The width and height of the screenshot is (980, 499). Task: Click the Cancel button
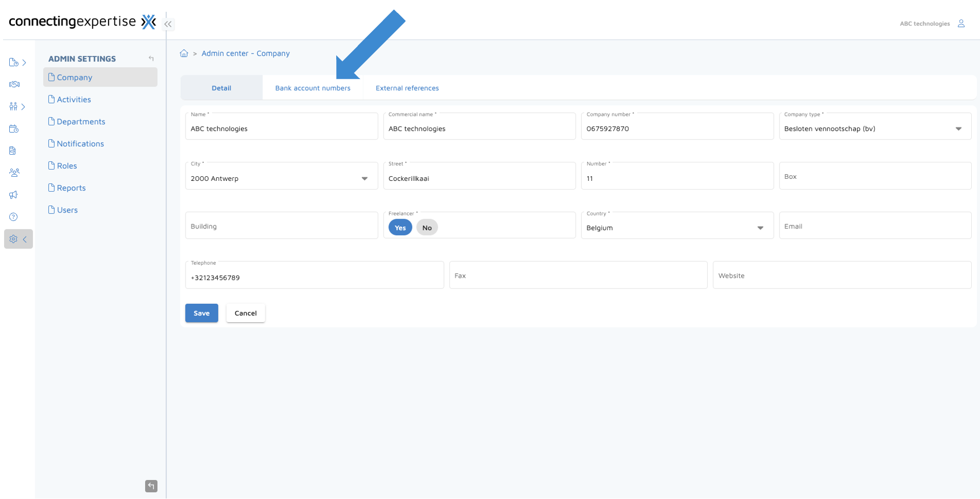(x=246, y=313)
